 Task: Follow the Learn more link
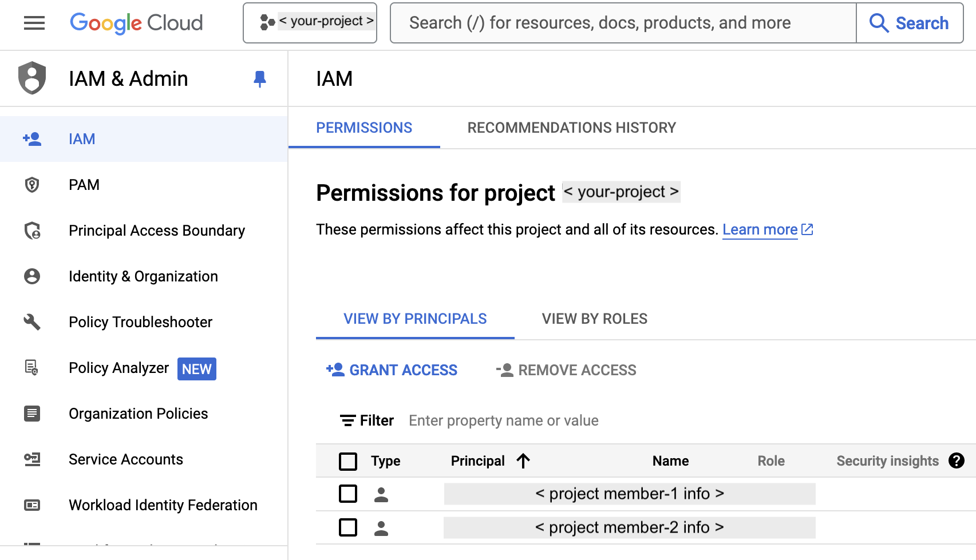(760, 229)
